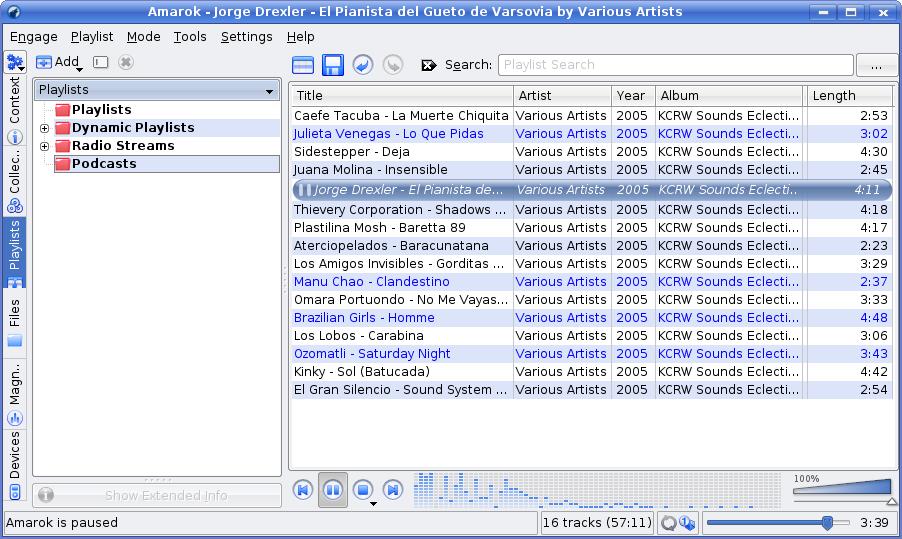Toggle Random mode icon in status bar

click(x=687, y=522)
